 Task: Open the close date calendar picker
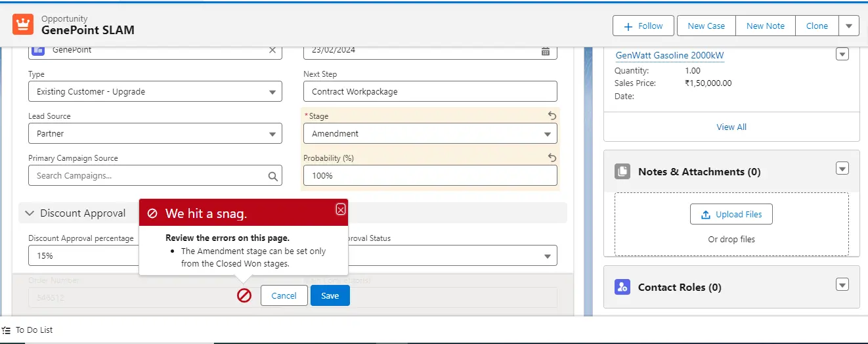[x=545, y=51]
